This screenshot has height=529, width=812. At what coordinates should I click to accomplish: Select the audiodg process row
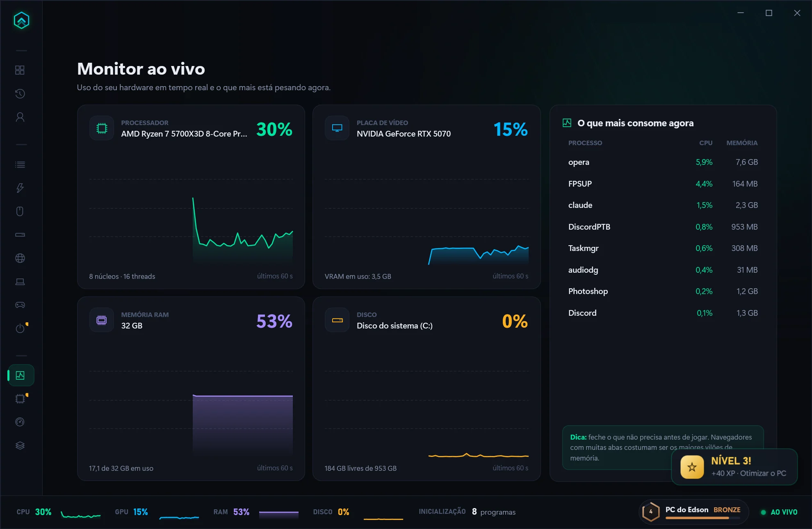(663, 270)
